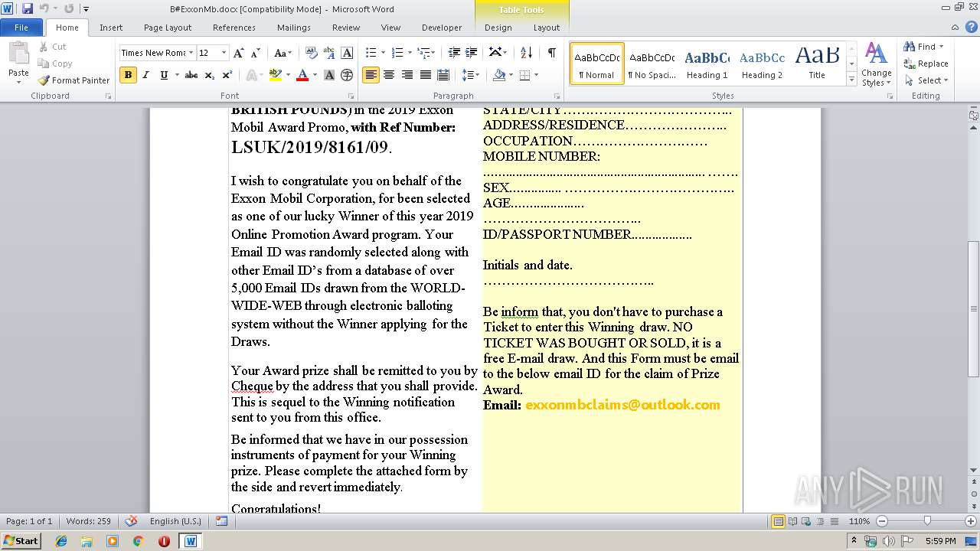The image size is (980, 551).
Task: Open the font name dropdown
Action: point(191,53)
